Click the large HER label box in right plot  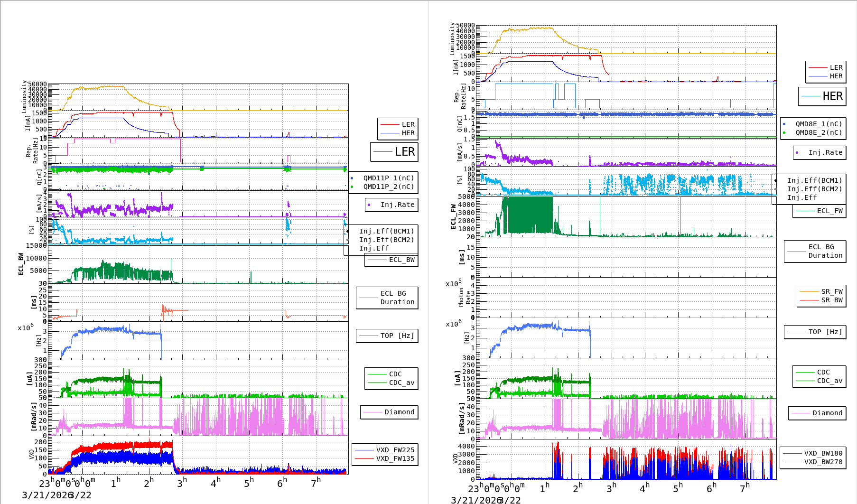[x=822, y=96]
